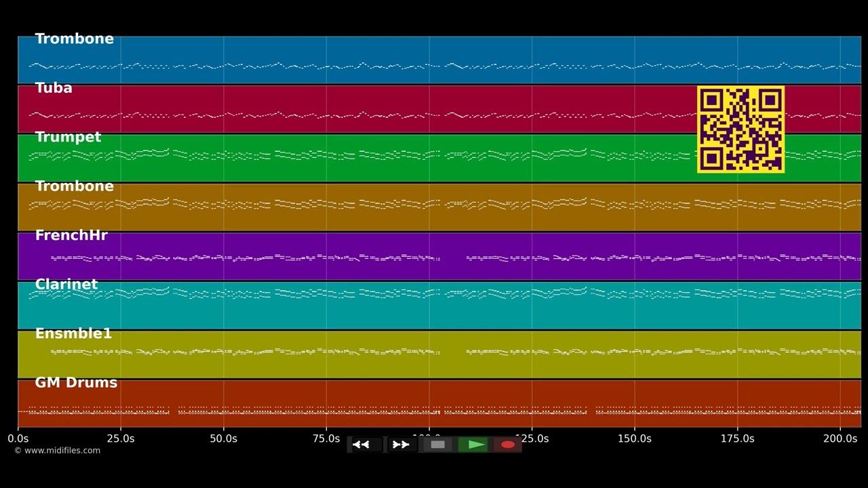Click the yellow QR code
The width and height of the screenshot is (868, 488).
pos(741,129)
